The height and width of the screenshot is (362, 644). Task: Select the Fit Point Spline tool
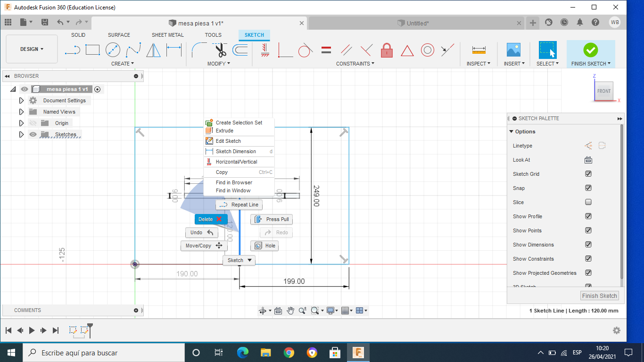[133, 49]
